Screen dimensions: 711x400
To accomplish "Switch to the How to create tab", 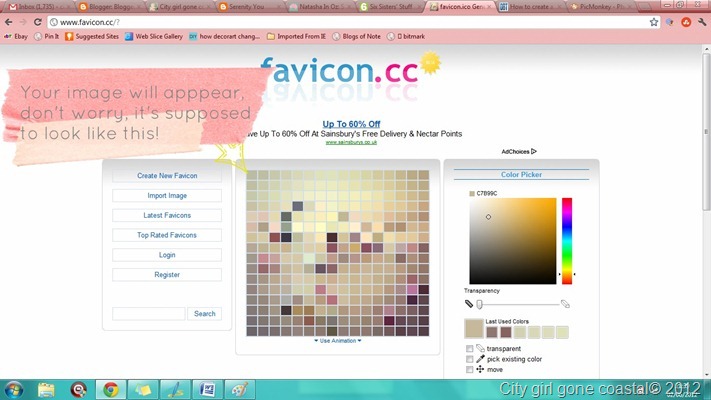I will coord(529,7).
